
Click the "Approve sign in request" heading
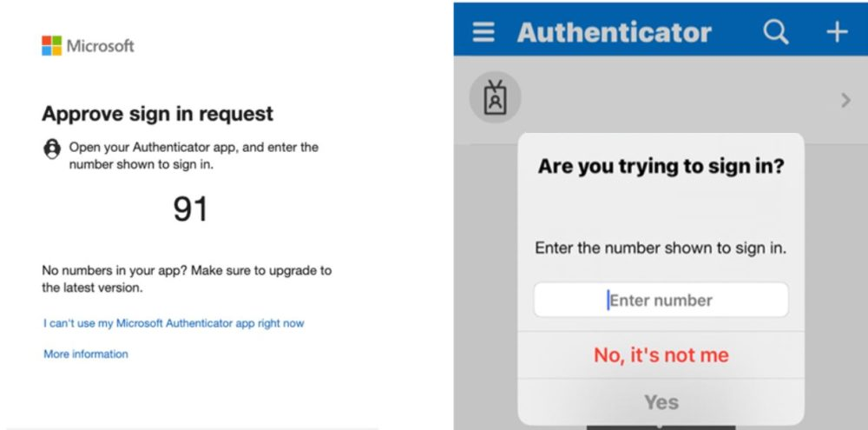click(157, 114)
